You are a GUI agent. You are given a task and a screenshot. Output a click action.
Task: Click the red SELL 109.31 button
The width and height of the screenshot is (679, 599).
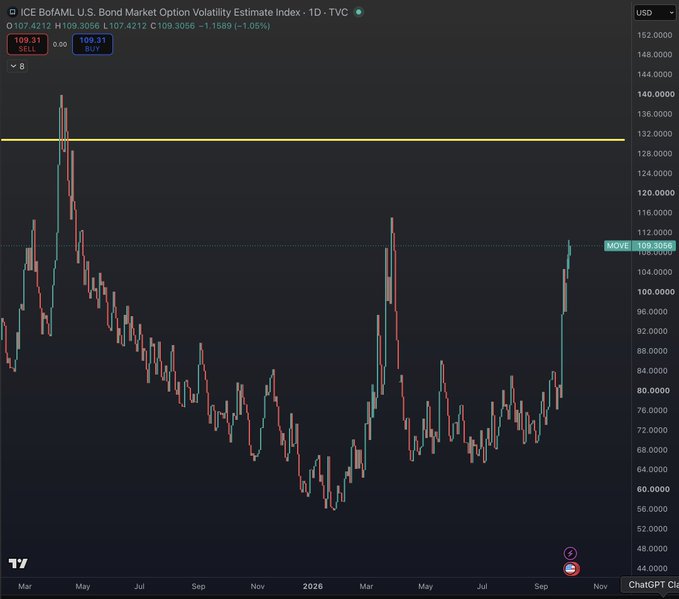point(27,44)
